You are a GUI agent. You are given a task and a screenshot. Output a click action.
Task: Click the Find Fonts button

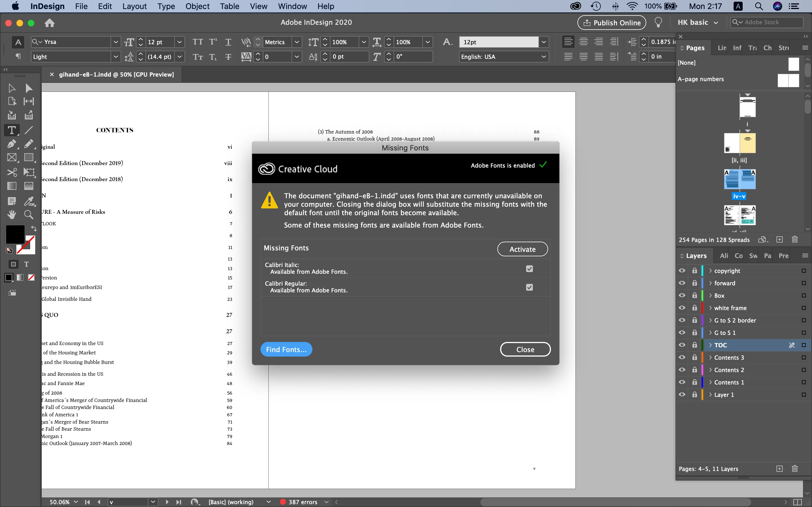tap(286, 349)
